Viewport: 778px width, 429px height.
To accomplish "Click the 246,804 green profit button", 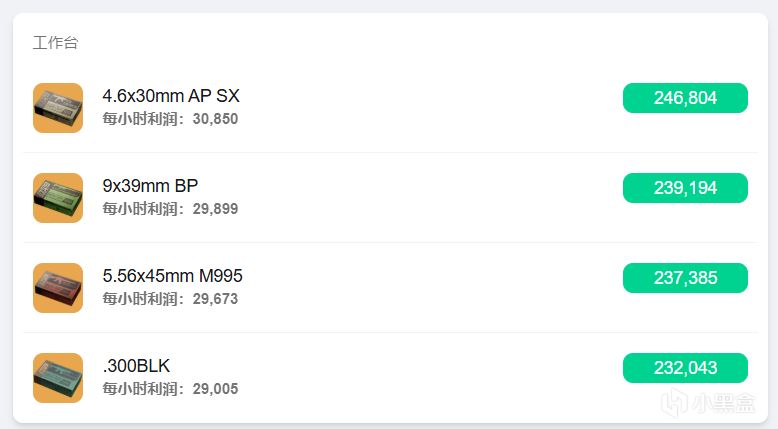I will point(685,98).
